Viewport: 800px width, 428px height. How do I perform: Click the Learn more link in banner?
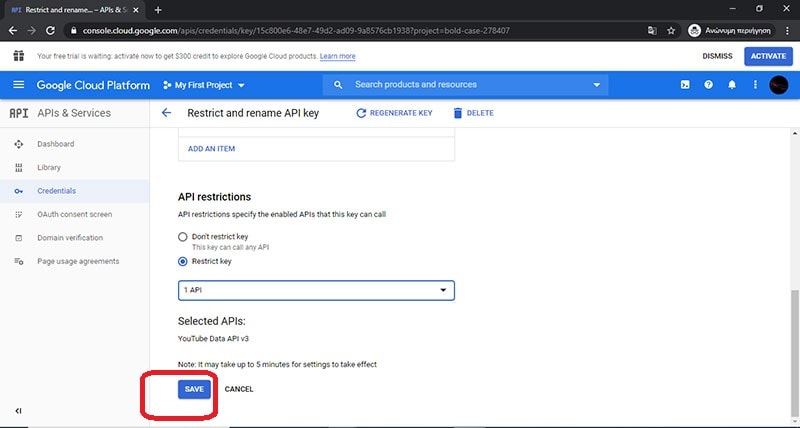tap(337, 57)
